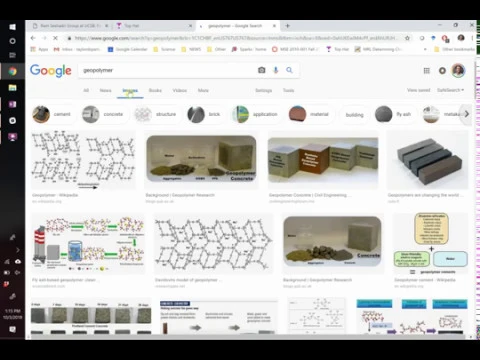480x360 pixels.
Task: Expand the More search categories menu
Action: (203, 90)
